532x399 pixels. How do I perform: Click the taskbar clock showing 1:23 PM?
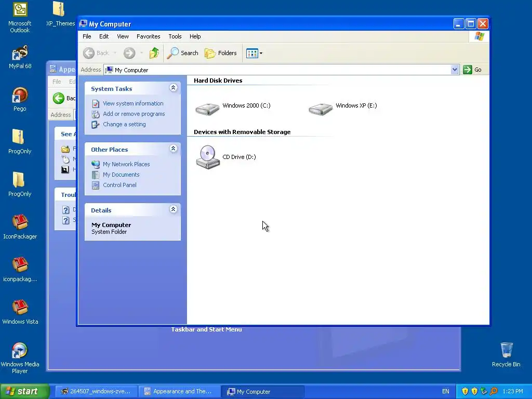pyautogui.click(x=513, y=392)
